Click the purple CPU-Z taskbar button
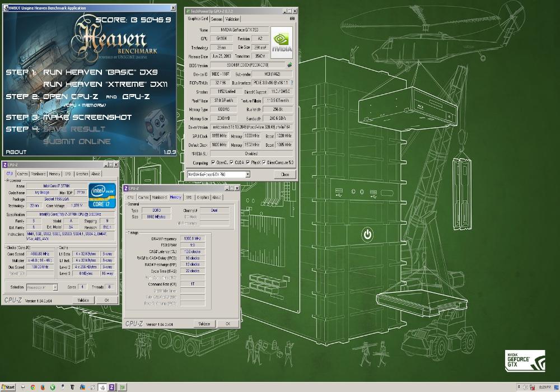This screenshot has width=560, height=392. [x=112, y=388]
